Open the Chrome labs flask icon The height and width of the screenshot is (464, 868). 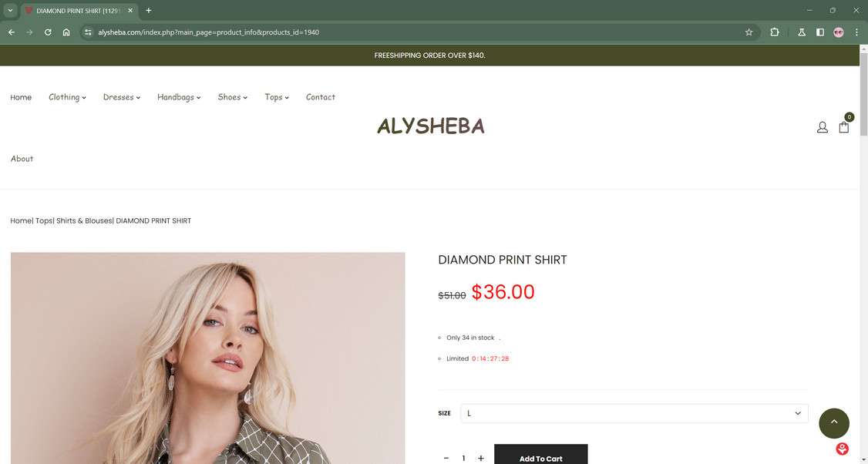pos(801,32)
